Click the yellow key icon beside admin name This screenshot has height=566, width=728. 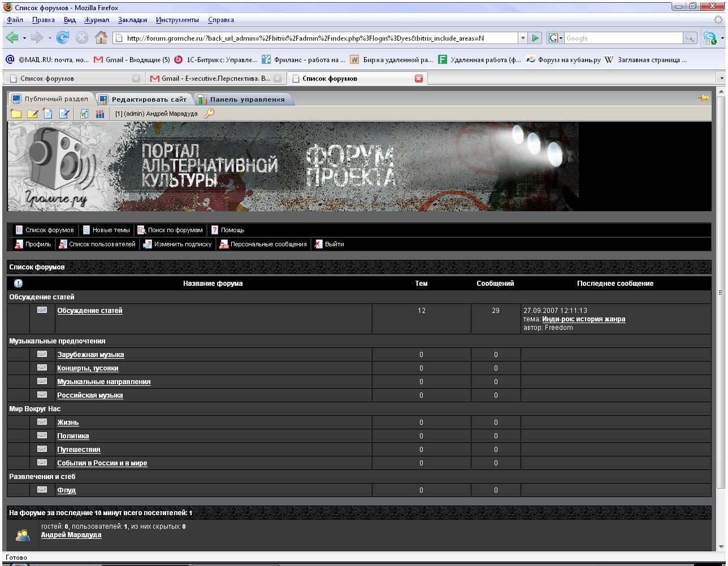(209, 114)
